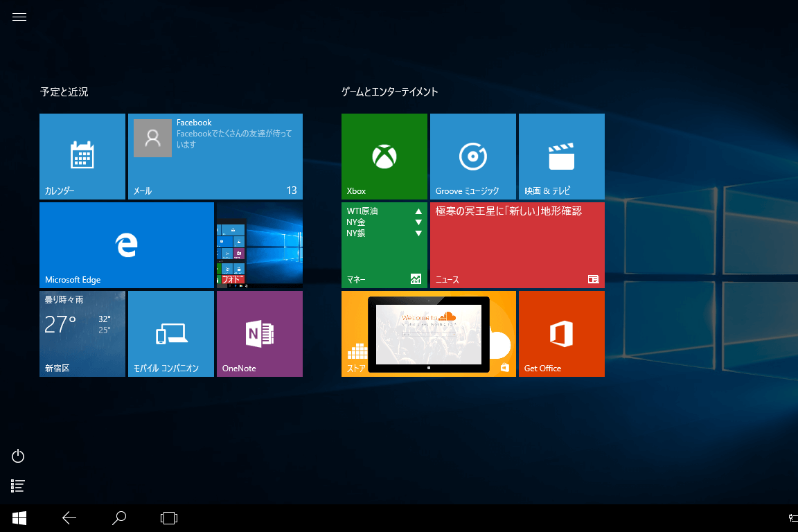
Task: Click the Power button icon
Action: tap(18, 456)
